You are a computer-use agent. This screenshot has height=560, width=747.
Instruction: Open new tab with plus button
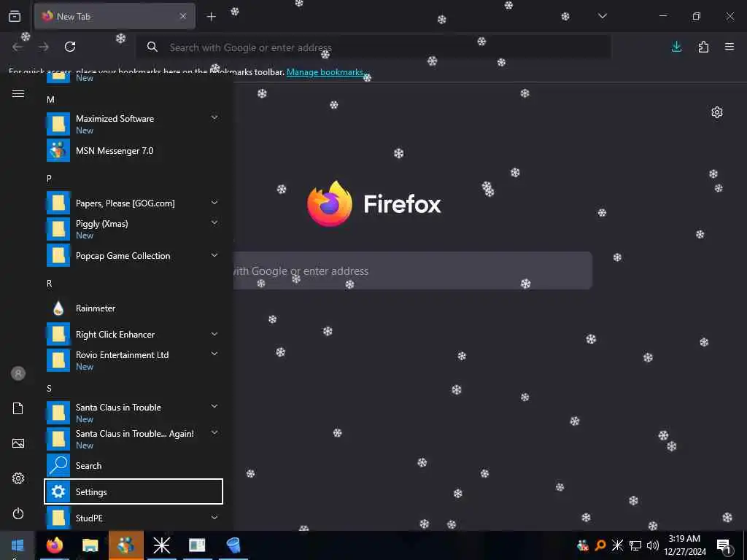(x=211, y=17)
